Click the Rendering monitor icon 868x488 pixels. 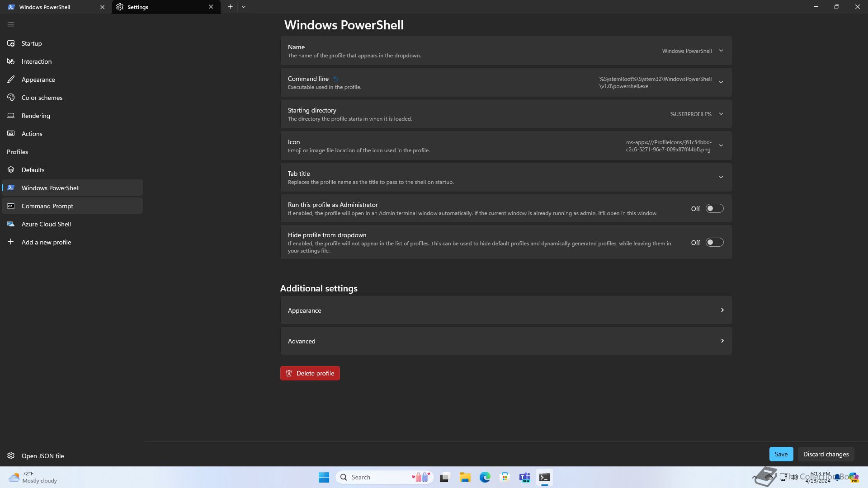pyautogui.click(x=11, y=116)
